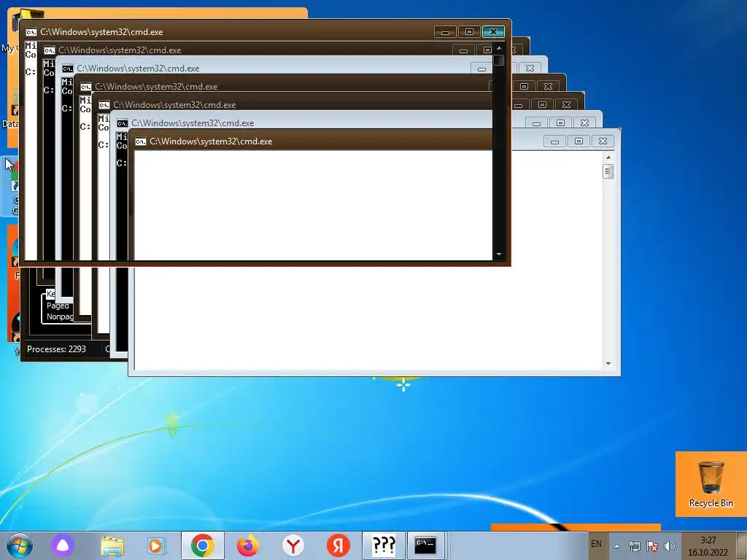
Task: Click 'Processes: 2293' in the status bar
Action: pos(56,349)
